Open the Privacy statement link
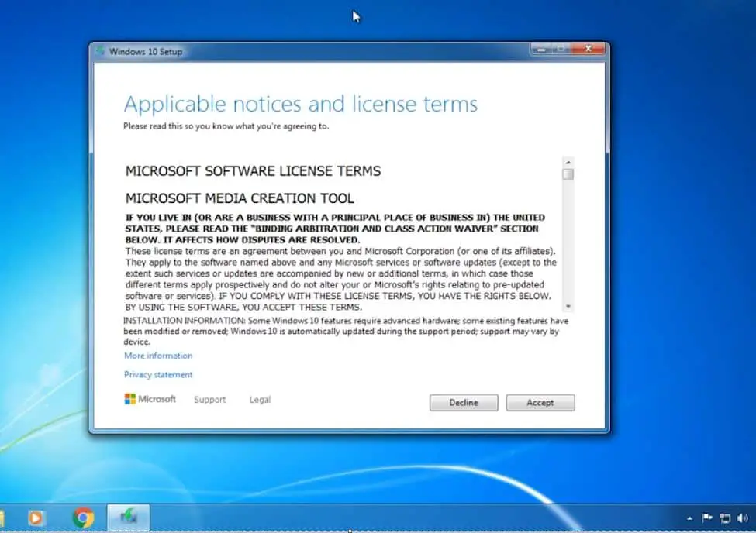This screenshot has height=533, width=756. coord(158,375)
